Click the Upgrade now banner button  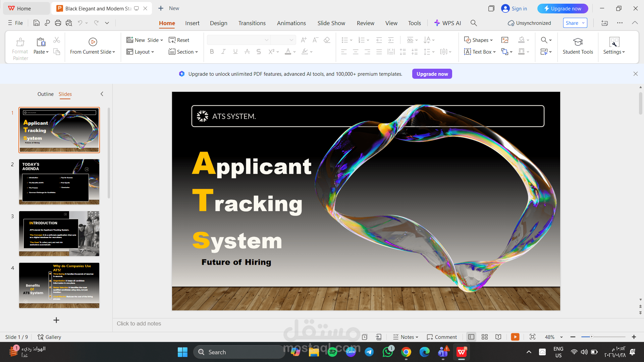click(x=432, y=74)
